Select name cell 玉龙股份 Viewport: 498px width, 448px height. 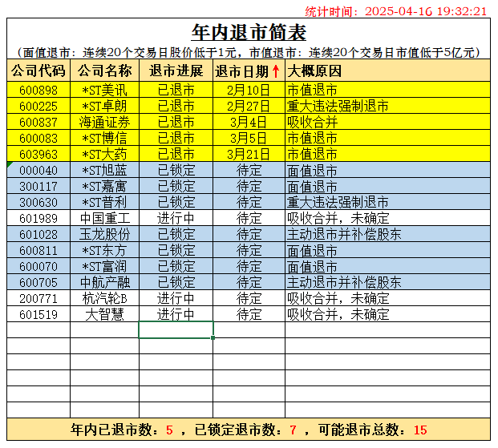(x=104, y=234)
